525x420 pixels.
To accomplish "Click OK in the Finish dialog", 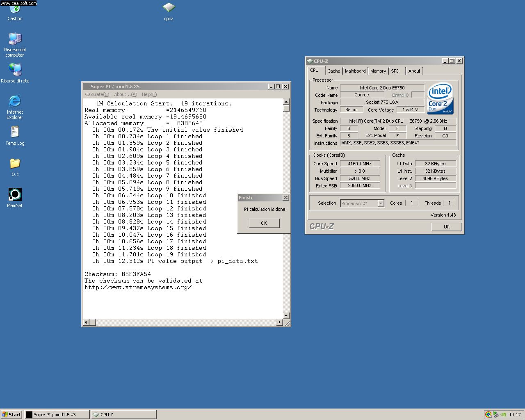I will 264,223.
